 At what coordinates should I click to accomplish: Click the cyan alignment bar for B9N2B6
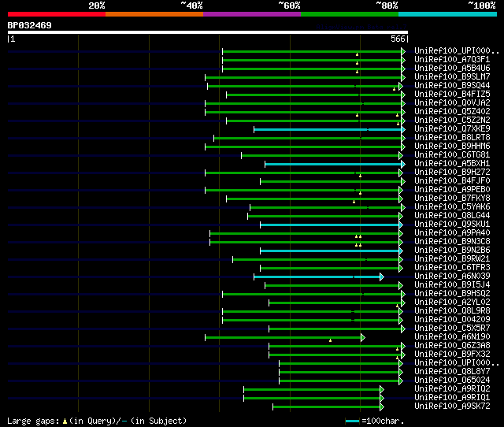coord(329,251)
